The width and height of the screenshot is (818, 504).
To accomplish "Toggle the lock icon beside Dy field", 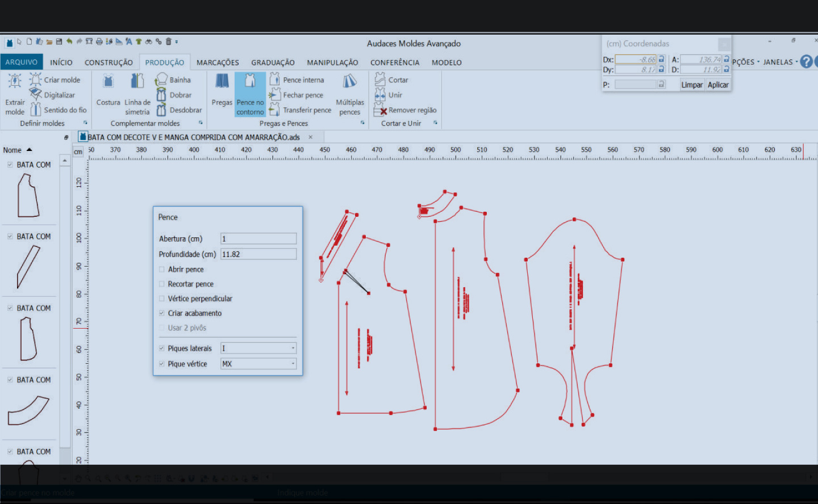I will (x=661, y=69).
